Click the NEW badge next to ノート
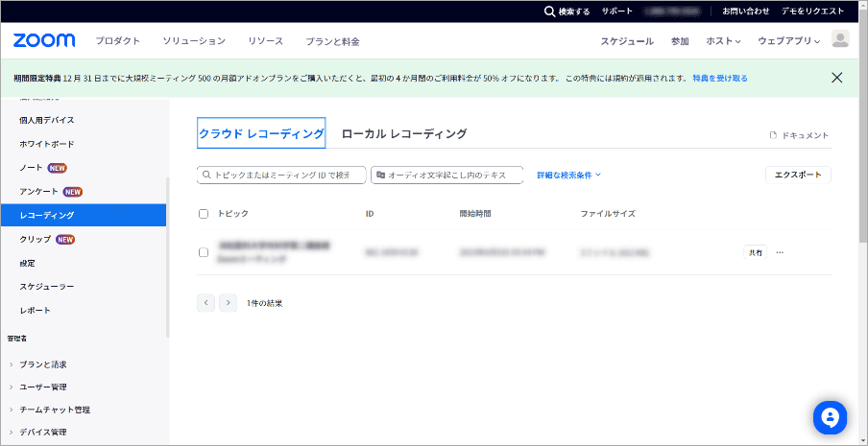Viewport: 868px width, 446px height. pos(58,168)
